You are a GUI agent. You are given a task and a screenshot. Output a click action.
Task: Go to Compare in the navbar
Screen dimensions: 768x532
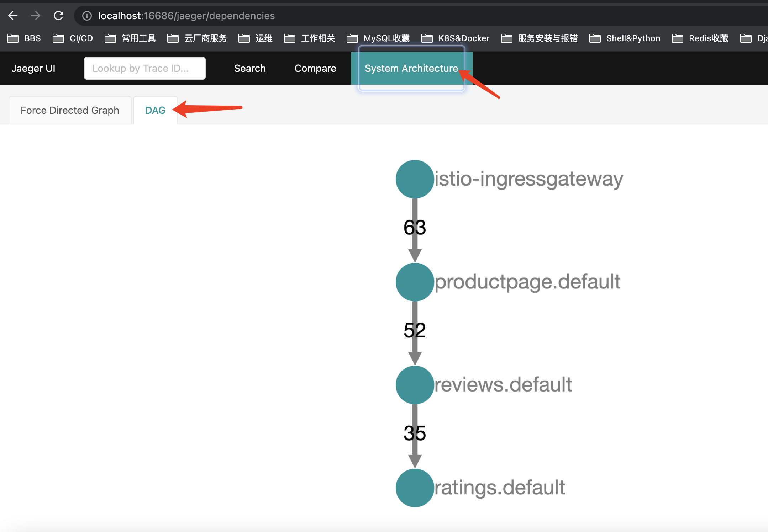[x=315, y=68]
